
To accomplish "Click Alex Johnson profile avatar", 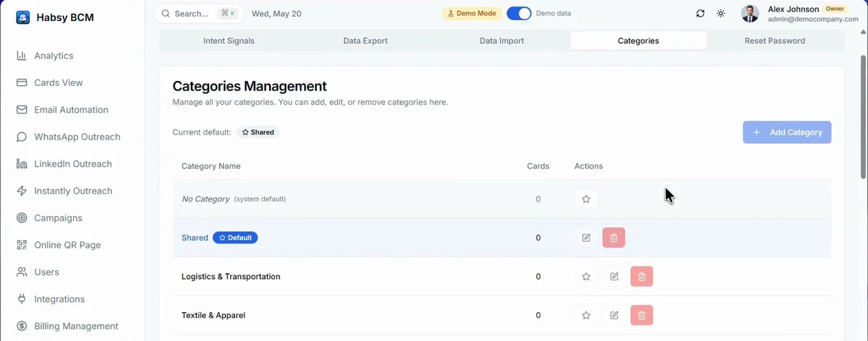I will click(x=750, y=14).
